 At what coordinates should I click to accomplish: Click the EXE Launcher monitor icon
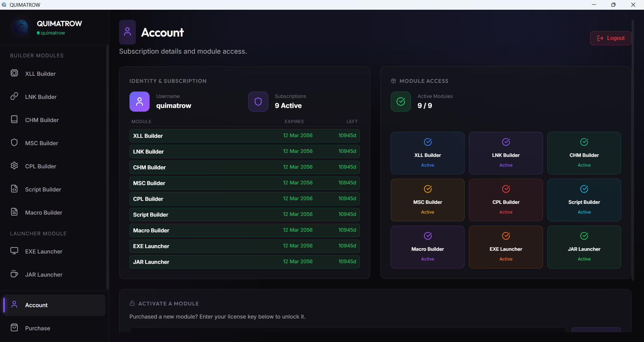click(x=14, y=251)
